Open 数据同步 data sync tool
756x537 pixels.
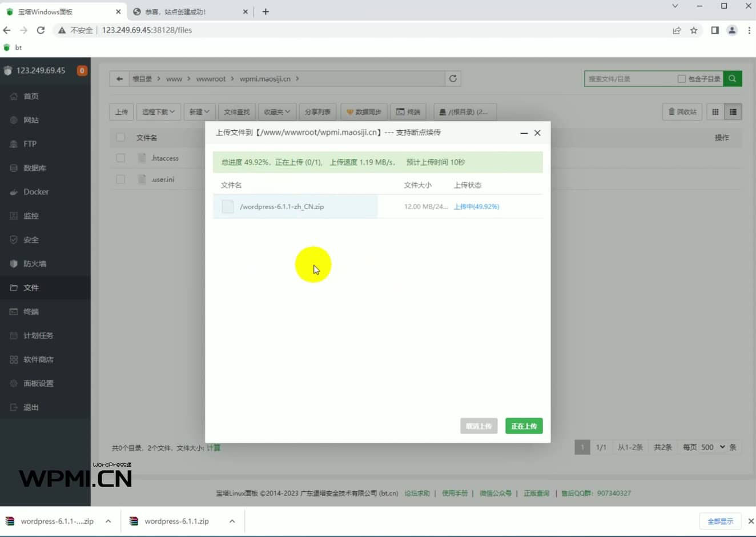pos(364,111)
